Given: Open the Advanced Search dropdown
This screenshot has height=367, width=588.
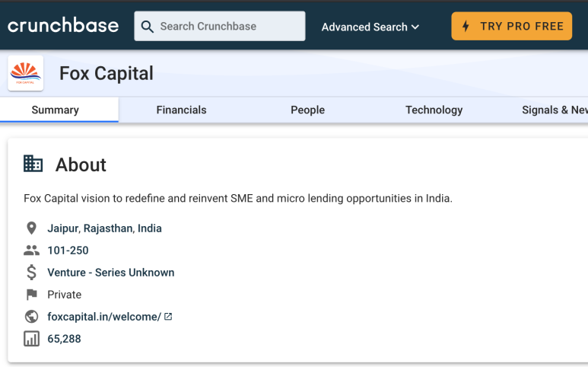Looking at the screenshot, I should pos(370,27).
